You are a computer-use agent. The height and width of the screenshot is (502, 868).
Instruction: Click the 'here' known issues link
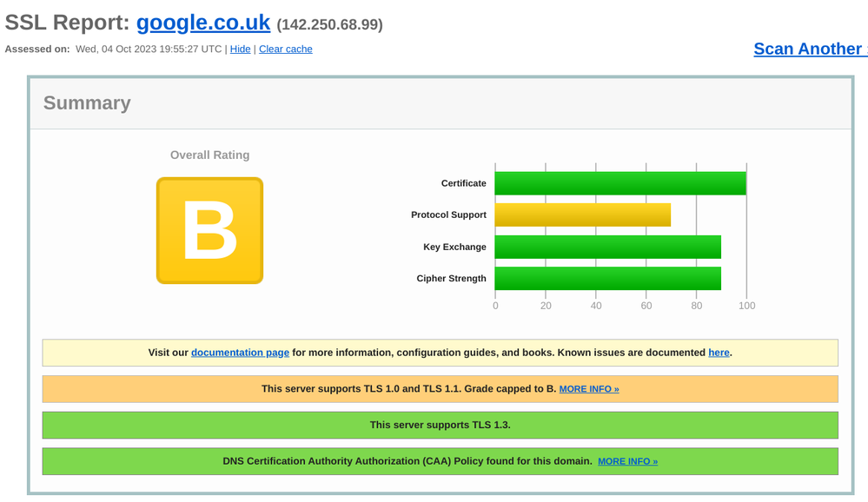tap(719, 353)
